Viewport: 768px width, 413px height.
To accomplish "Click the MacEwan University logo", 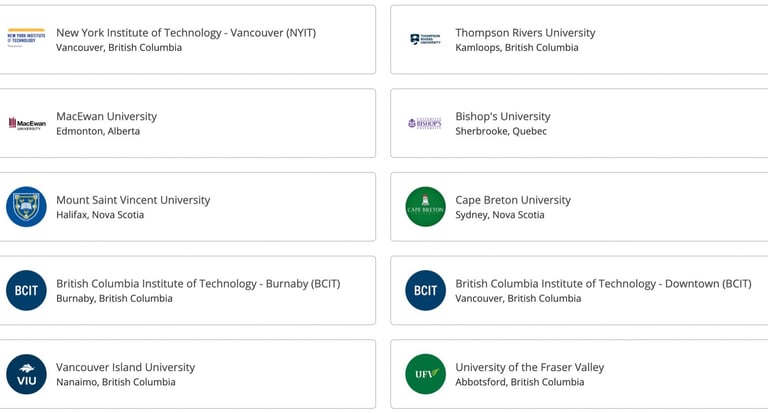I will tap(27, 123).
